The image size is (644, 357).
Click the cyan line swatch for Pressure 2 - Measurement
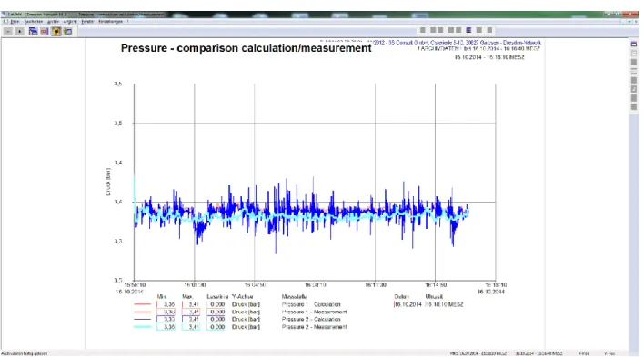[x=143, y=327]
